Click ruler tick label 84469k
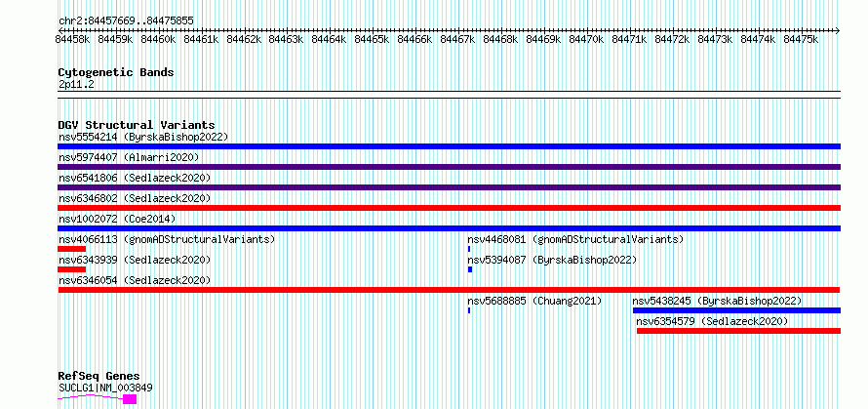868x409 pixels. tap(543, 39)
